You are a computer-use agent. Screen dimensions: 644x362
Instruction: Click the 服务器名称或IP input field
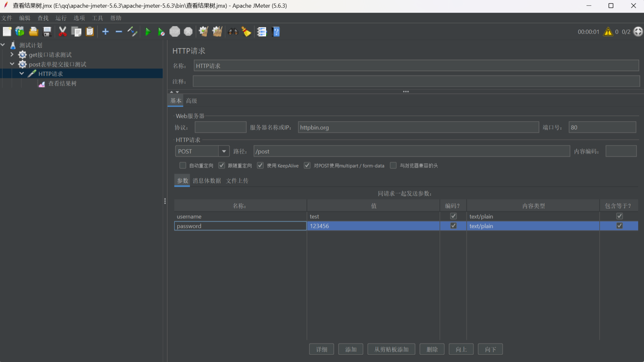coord(418,127)
